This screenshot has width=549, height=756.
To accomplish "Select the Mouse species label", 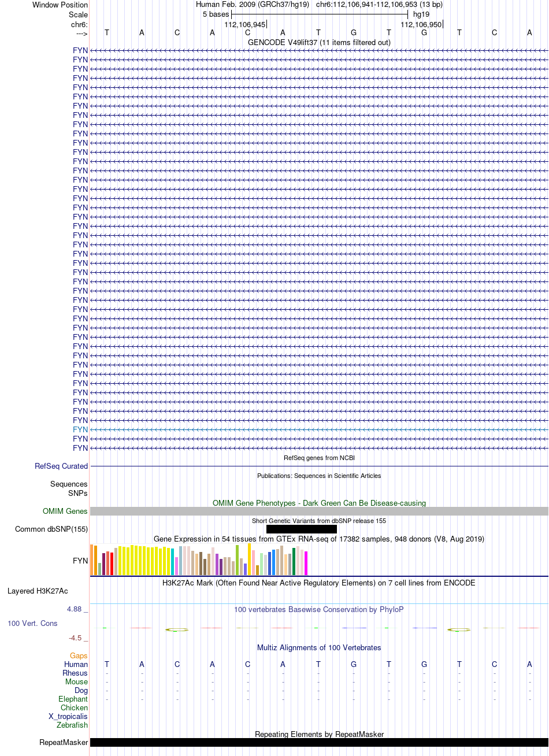I will 76,681.
